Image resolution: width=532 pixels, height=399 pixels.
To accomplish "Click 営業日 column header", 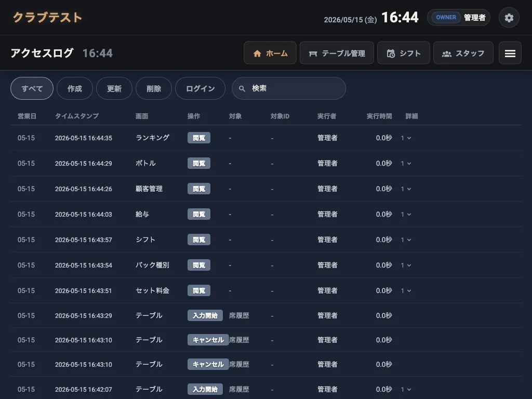I will pyautogui.click(x=27, y=116).
